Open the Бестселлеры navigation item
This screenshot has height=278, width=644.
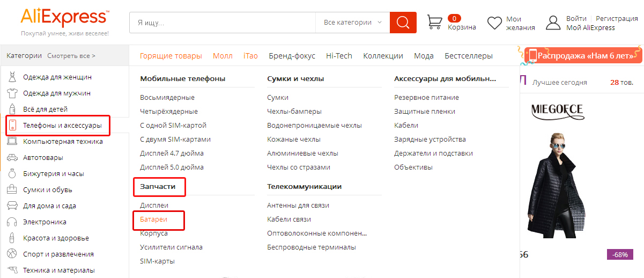pyautogui.click(x=468, y=56)
